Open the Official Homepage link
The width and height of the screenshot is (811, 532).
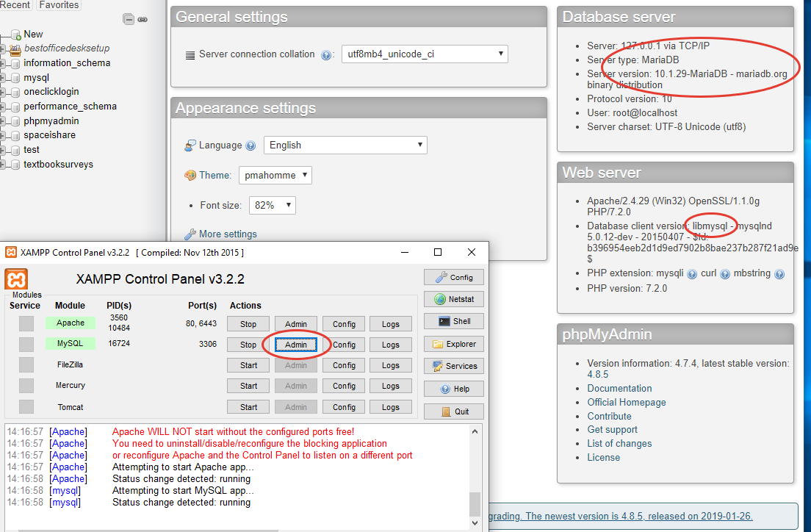pyautogui.click(x=627, y=402)
